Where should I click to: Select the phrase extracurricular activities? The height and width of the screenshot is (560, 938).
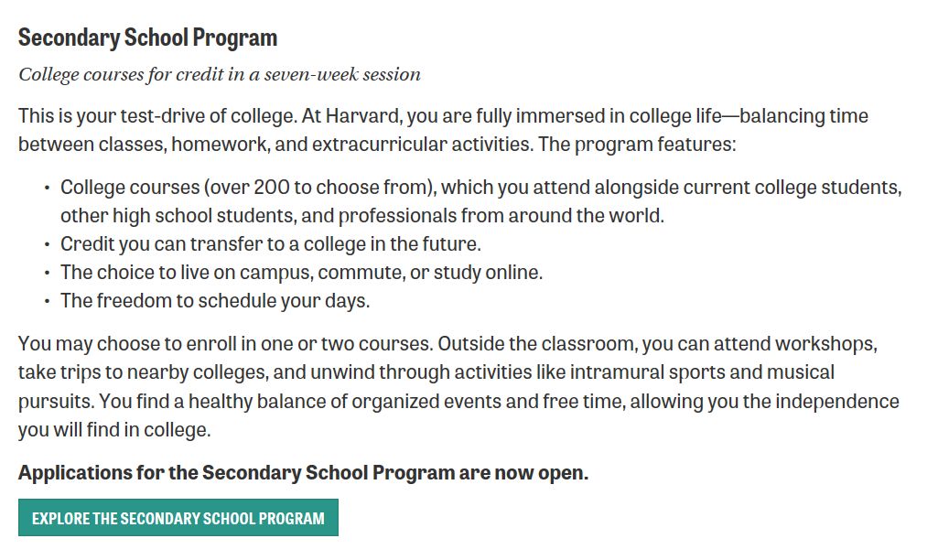422,145
